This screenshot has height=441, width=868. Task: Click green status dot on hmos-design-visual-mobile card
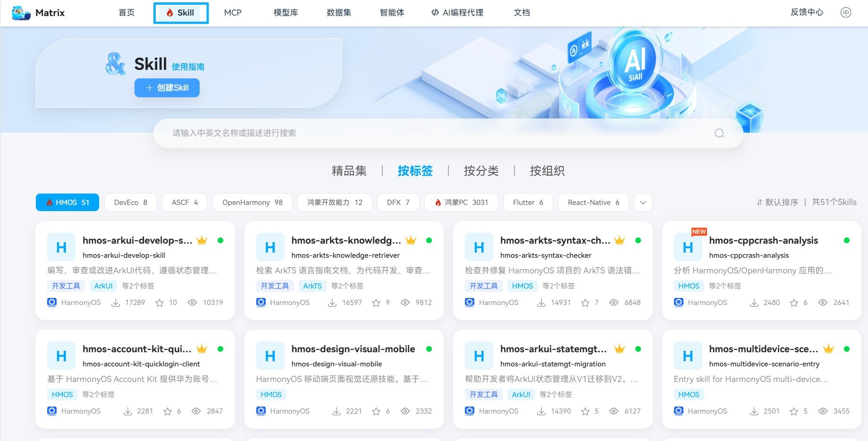click(429, 349)
